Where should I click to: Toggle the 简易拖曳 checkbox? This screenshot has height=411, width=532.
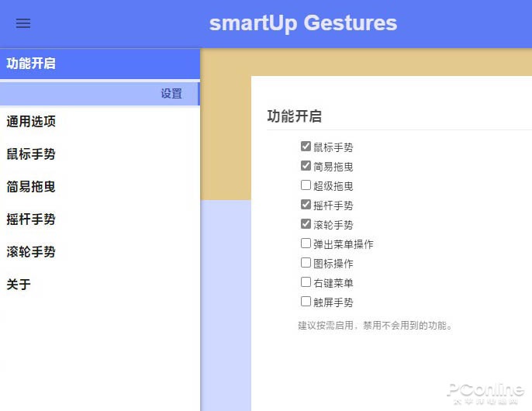(x=306, y=166)
